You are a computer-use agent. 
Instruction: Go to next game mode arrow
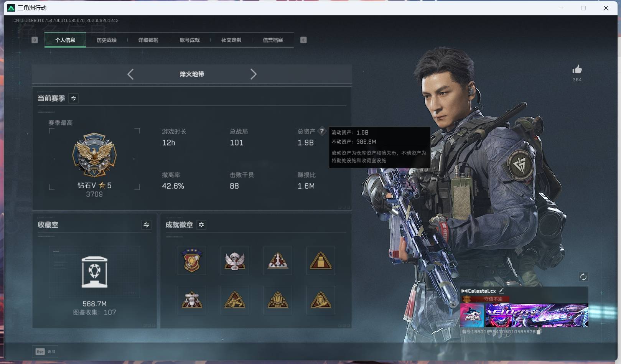point(253,74)
